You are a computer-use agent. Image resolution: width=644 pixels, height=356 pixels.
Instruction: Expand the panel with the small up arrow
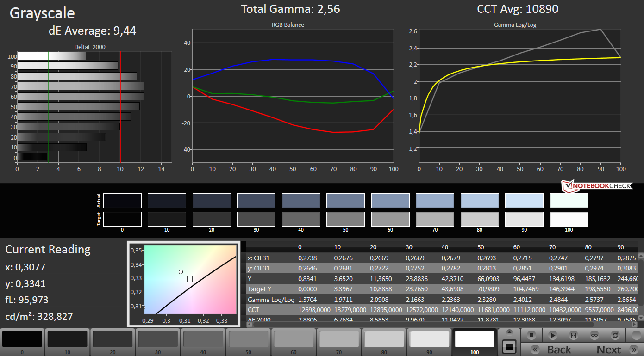pos(509,332)
